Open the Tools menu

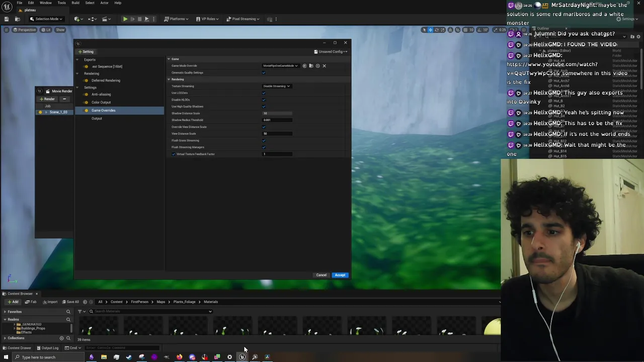click(61, 3)
